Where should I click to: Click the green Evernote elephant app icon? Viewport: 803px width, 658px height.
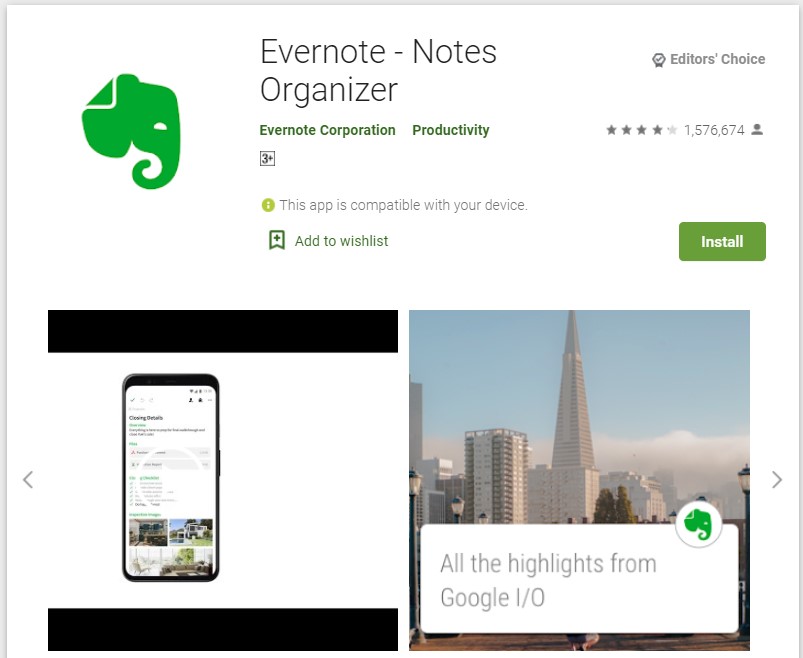(131, 132)
